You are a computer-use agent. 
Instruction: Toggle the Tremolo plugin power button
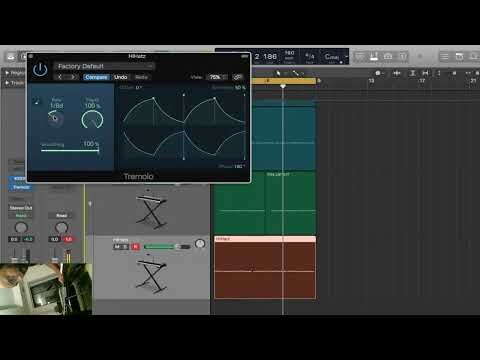(40, 69)
